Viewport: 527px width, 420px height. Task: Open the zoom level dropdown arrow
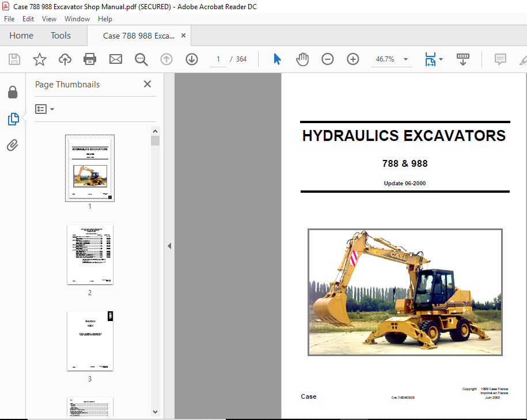[x=405, y=59]
